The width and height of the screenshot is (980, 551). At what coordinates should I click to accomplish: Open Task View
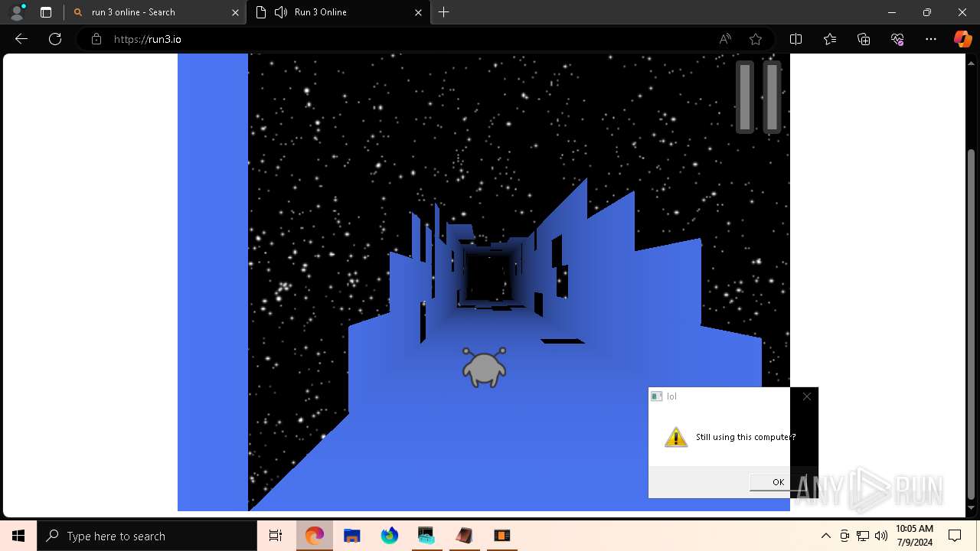point(276,536)
